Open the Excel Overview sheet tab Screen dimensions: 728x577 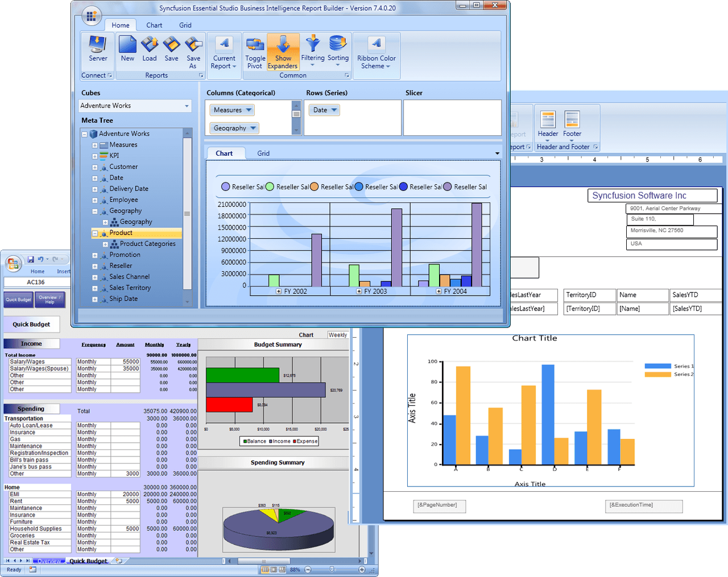tap(49, 561)
